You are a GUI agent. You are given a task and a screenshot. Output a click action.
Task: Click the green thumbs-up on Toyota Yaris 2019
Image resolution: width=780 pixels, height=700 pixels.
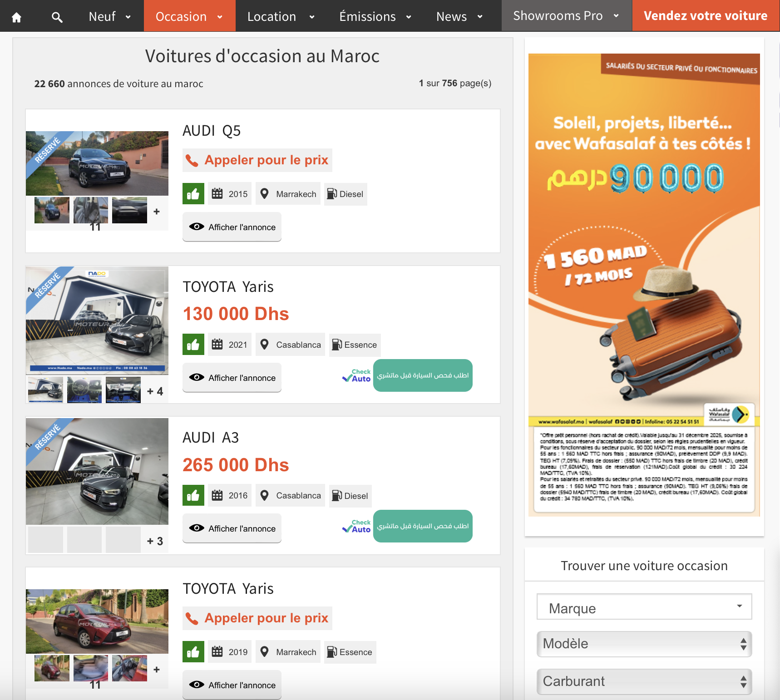pos(193,652)
